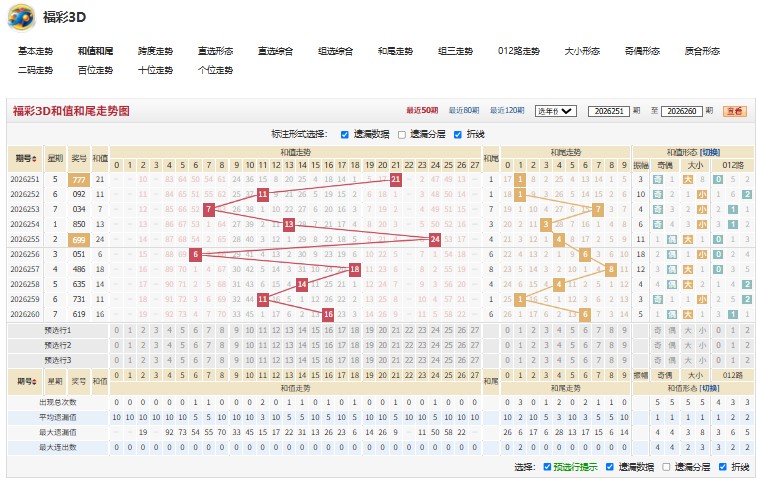Toggle 折线 checkbox in 标注形式选择 row
Image resolution: width=758 pixels, height=479 pixels.
click(457, 134)
